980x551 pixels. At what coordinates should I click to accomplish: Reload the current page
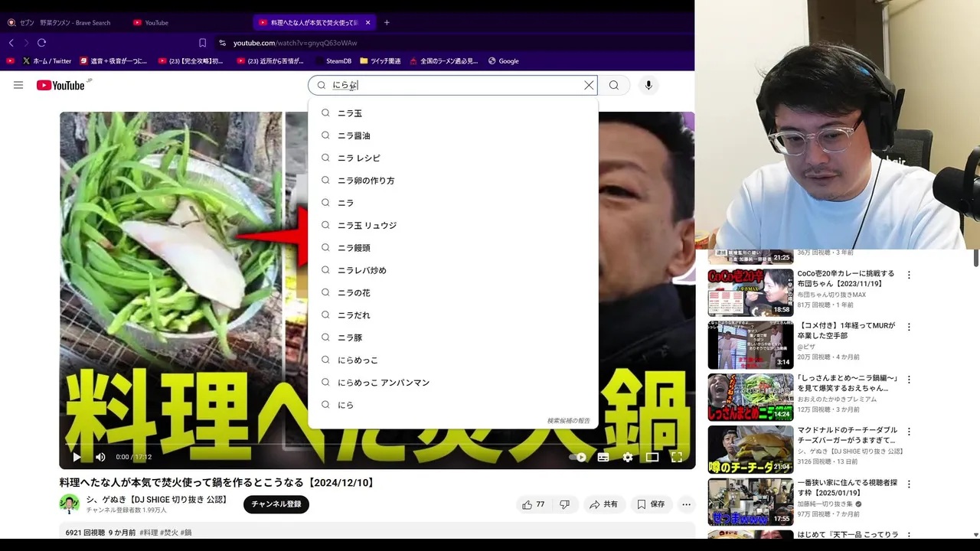pyautogui.click(x=41, y=43)
